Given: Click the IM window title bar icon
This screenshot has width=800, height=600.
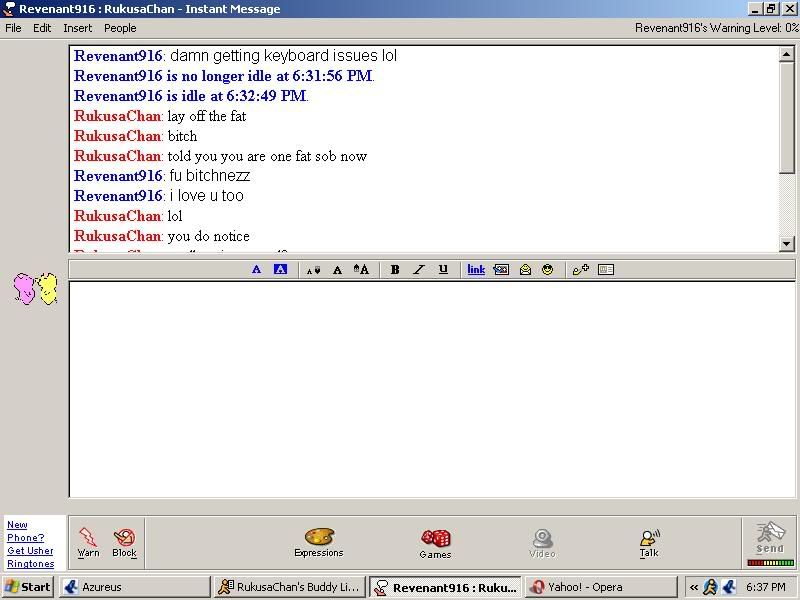Looking at the screenshot, I should point(9,9).
